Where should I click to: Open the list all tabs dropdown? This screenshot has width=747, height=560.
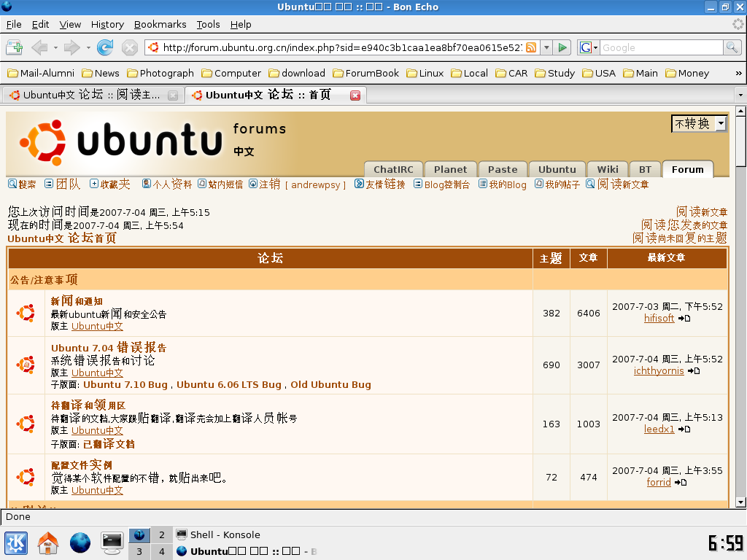point(740,96)
